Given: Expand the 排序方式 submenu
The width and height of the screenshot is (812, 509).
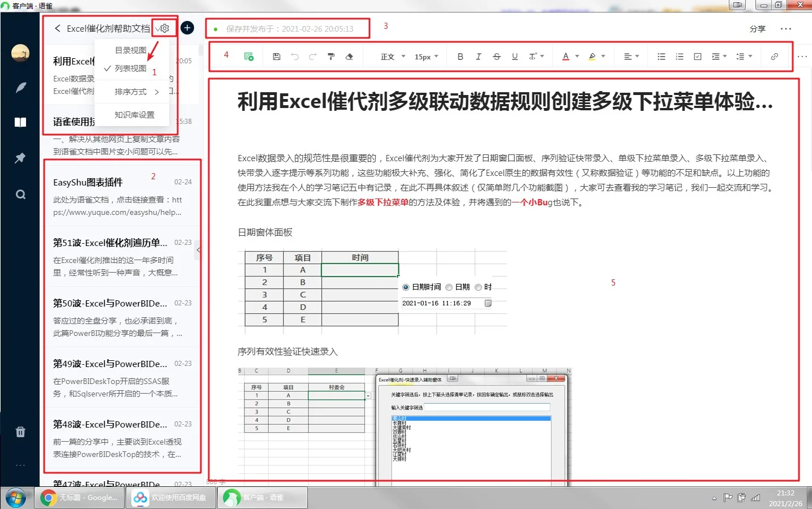Looking at the screenshot, I should pos(131,92).
